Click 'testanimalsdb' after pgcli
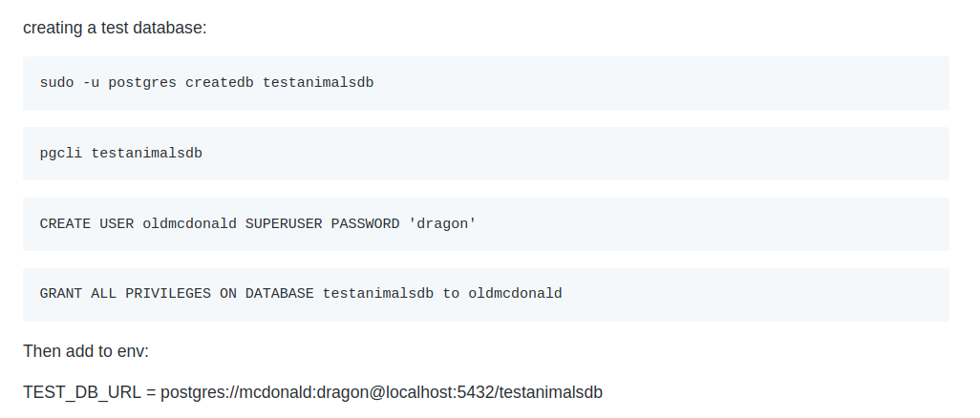 pos(147,153)
